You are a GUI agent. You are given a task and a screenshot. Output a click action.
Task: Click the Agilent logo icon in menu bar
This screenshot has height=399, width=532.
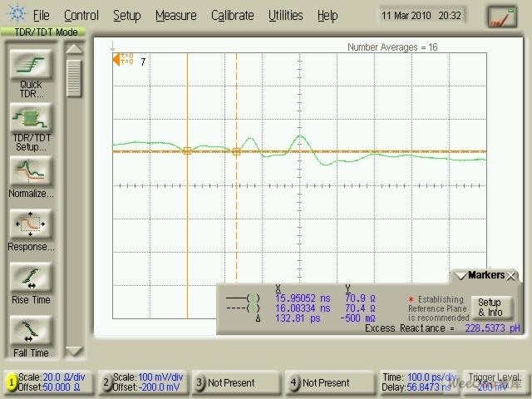point(14,15)
